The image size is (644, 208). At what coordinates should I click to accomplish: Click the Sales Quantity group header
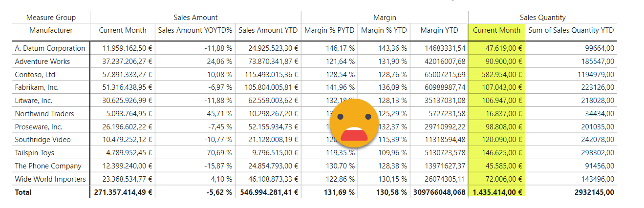coord(542,18)
